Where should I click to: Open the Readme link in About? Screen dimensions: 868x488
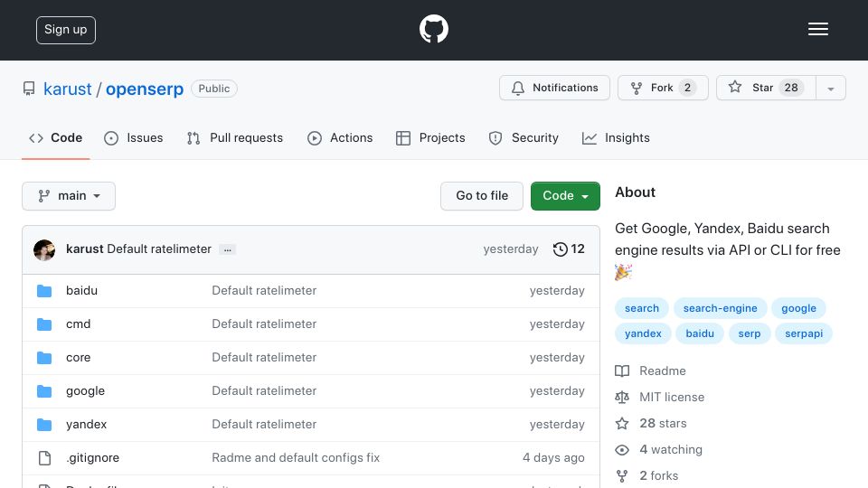tap(662, 371)
